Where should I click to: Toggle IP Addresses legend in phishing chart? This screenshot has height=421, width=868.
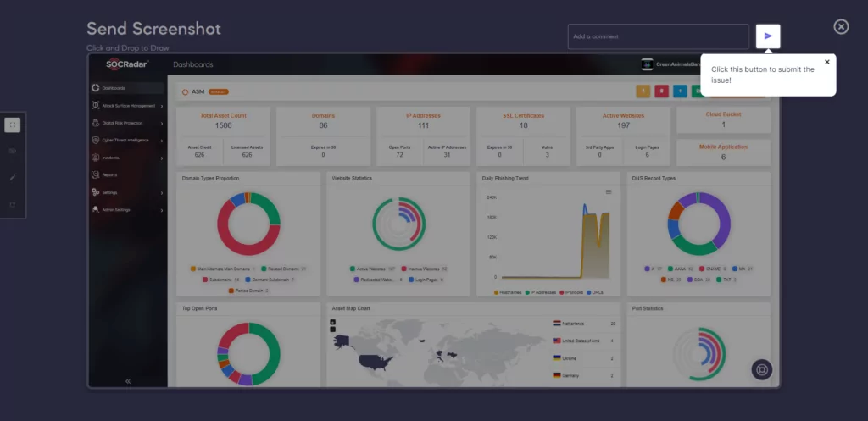coord(540,292)
